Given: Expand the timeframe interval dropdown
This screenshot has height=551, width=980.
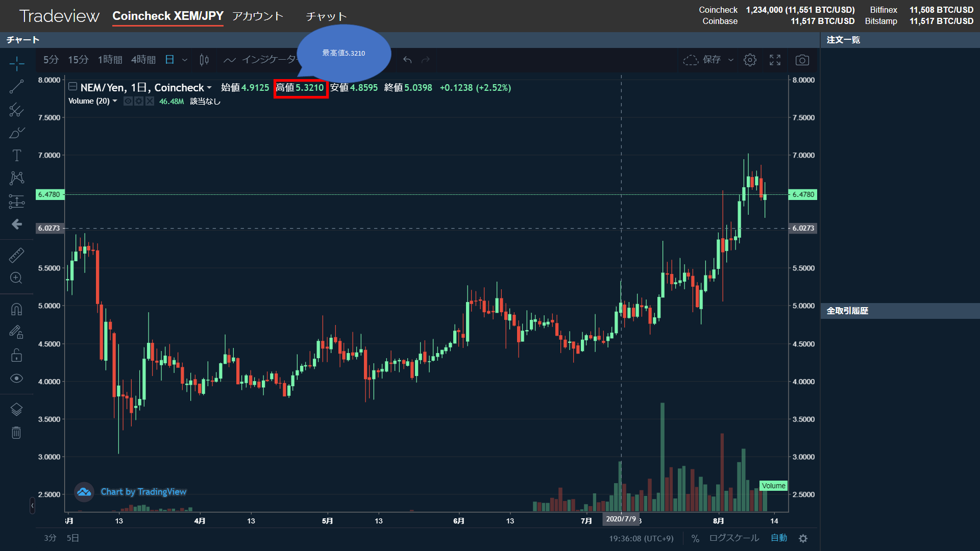Looking at the screenshot, I should pyautogui.click(x=185, y=60).
